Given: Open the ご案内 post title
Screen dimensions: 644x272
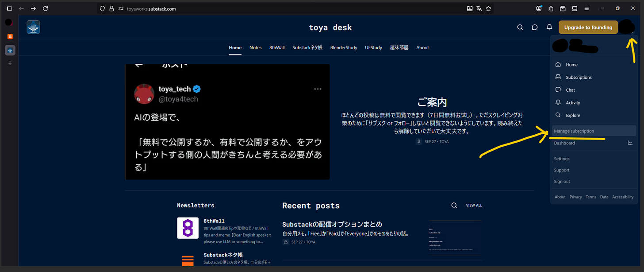Looking at the screenshot, I should (432, 102).
